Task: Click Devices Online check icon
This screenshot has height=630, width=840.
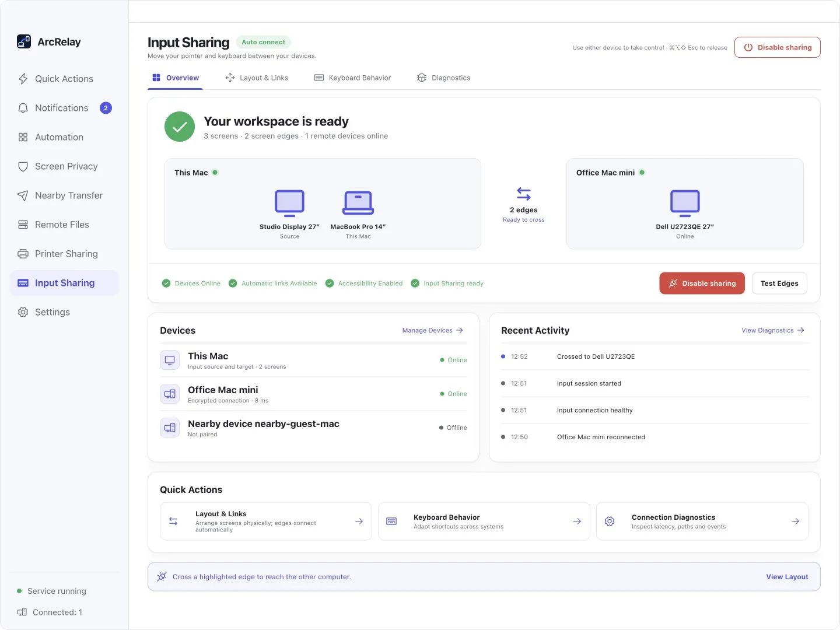Action: click(166, 283)
